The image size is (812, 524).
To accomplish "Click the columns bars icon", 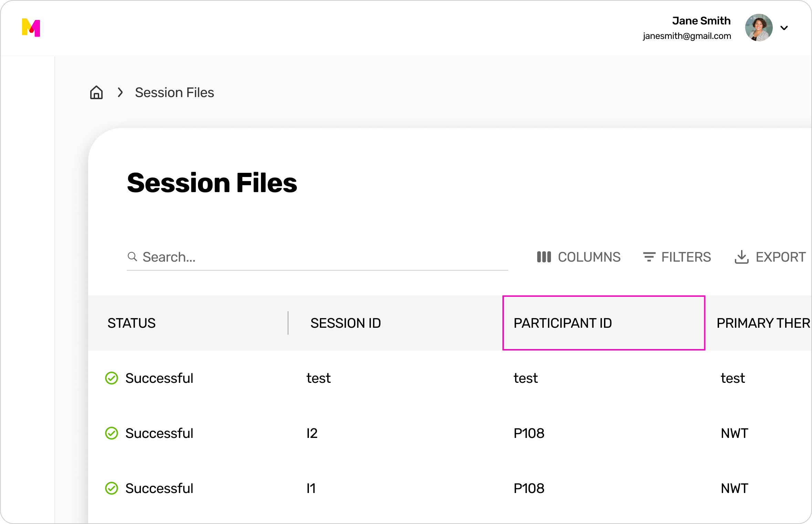I will 544,257.
